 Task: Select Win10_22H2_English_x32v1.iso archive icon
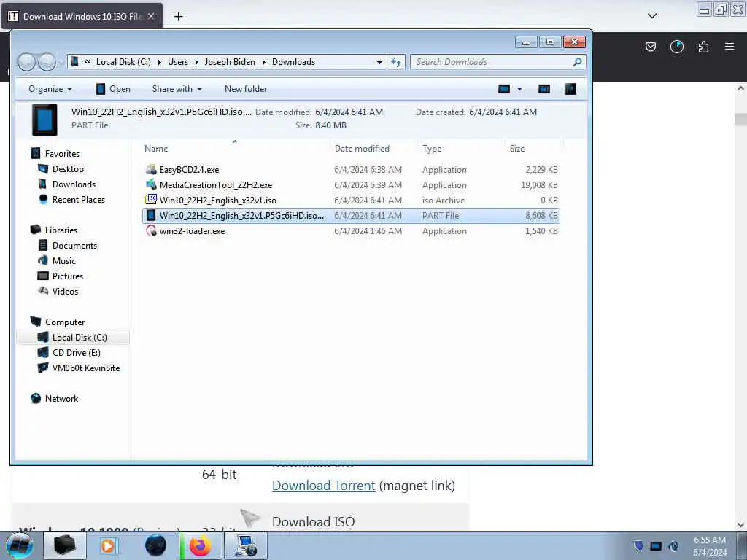(151, 200)
